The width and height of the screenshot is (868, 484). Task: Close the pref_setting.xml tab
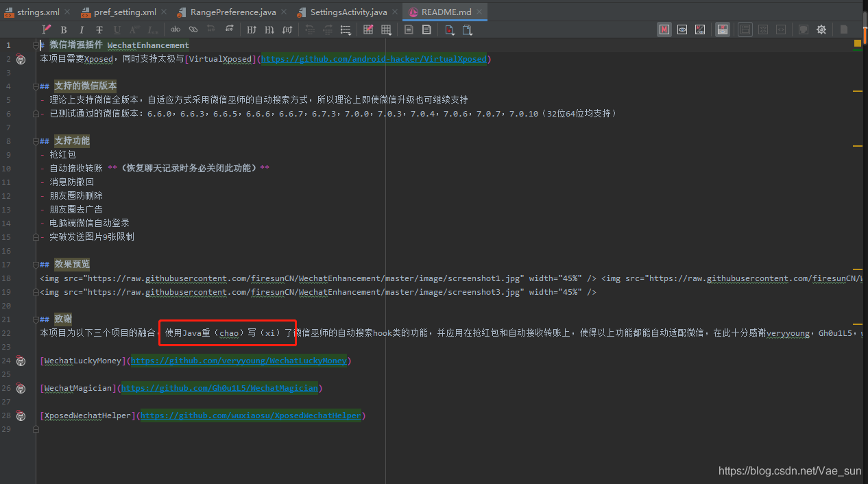(163, 12)
